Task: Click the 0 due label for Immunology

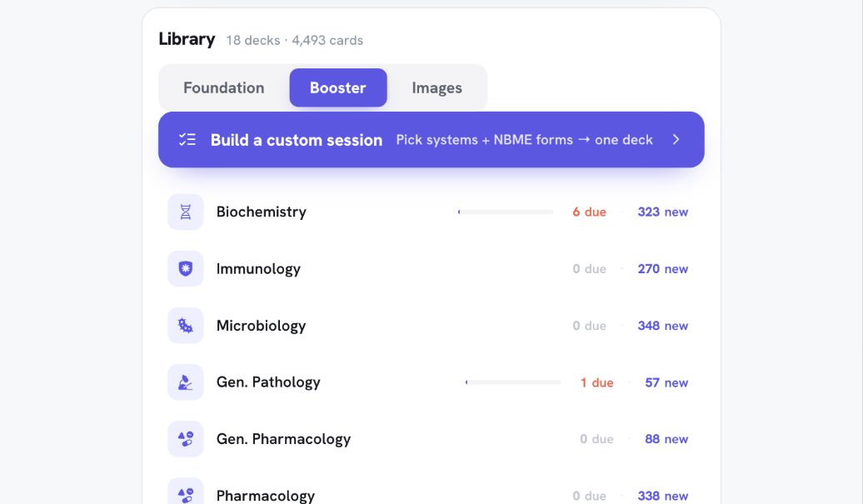Action: pos(589,268)
